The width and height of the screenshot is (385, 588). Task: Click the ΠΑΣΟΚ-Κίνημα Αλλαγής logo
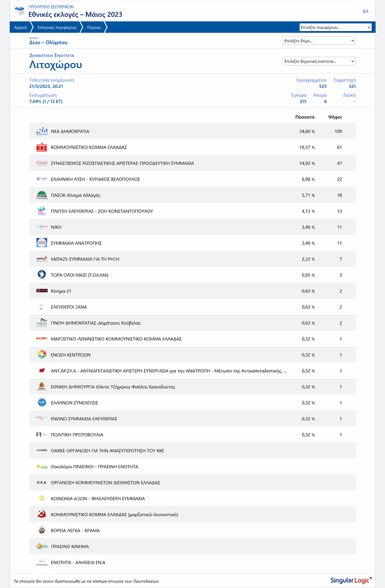[x=41, y=195]
